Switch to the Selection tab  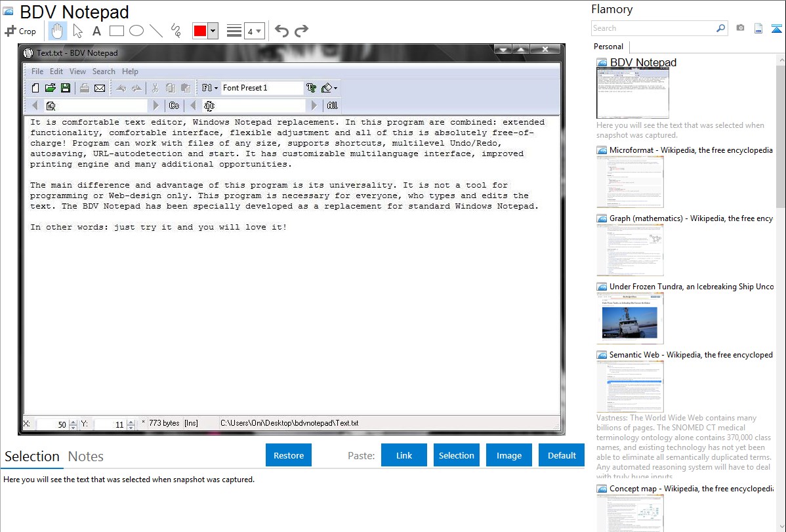pyautogui.click(x=32, y=457)
